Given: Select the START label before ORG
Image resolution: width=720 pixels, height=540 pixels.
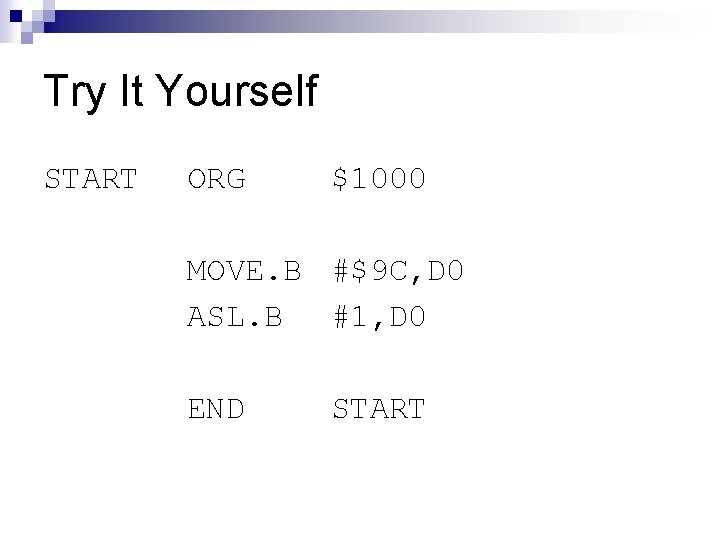Looking at the screenshot, I should [x=91, y=180].
